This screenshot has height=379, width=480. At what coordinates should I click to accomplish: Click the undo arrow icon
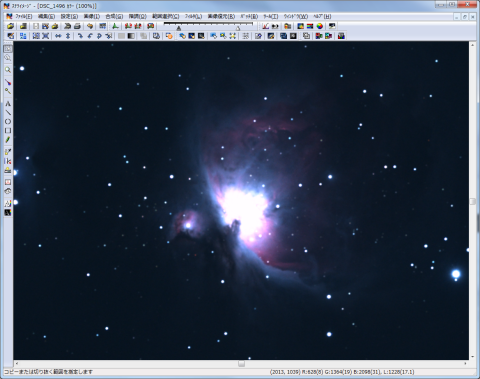click(90, 26)
